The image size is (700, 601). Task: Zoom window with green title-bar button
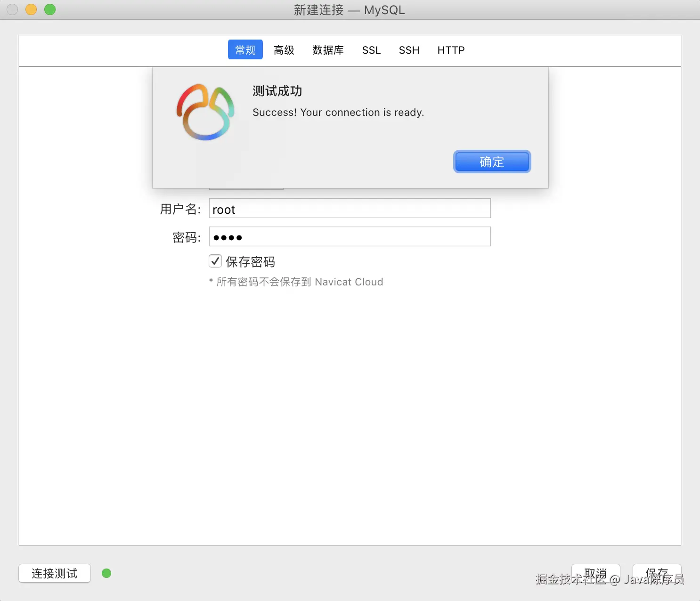[x=50, y=9]
